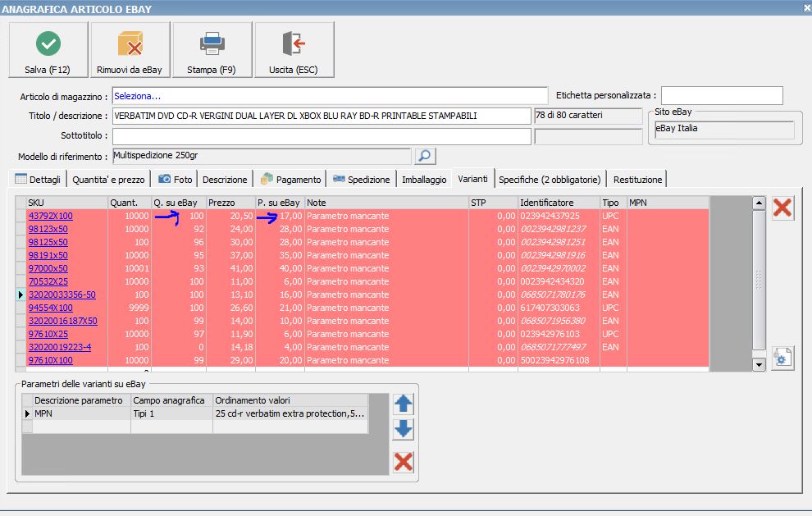Open SKU link 32020016187X50

(x=63, y=321)
